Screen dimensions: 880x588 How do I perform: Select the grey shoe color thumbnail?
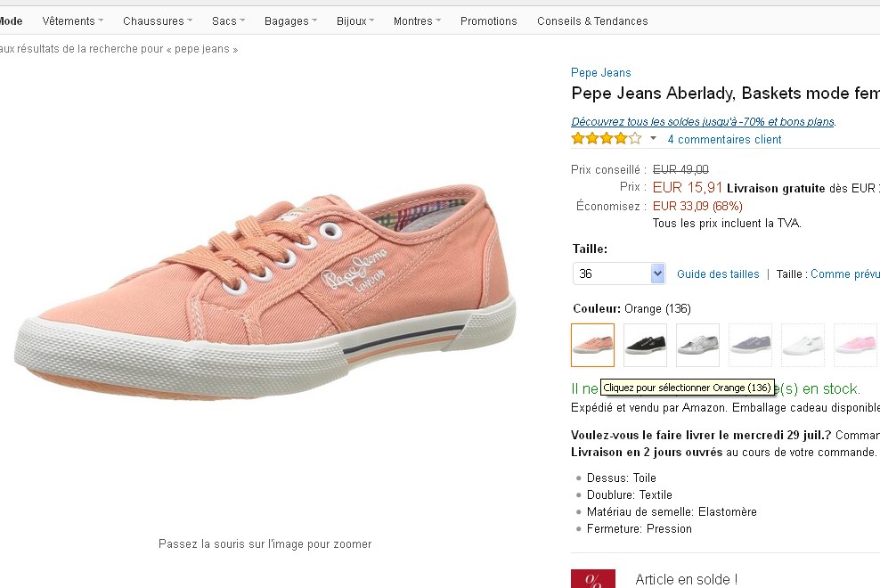click(x=750, y=345)
